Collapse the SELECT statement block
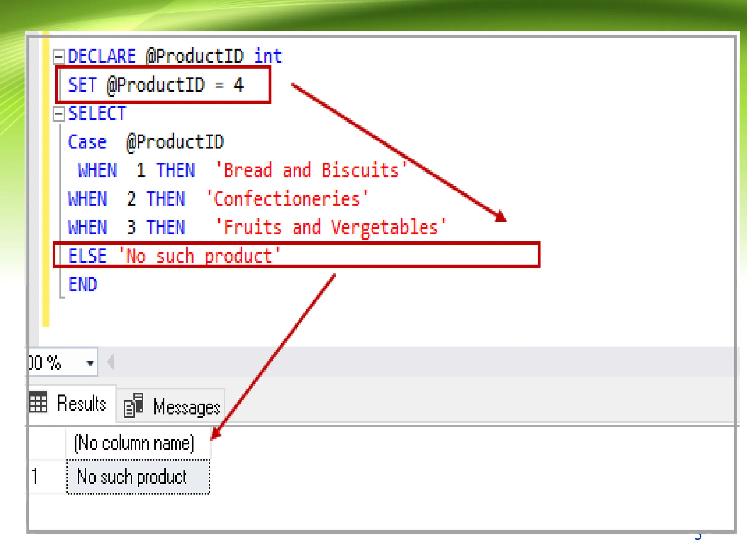 pyautogui.click(x=59, y=114)
